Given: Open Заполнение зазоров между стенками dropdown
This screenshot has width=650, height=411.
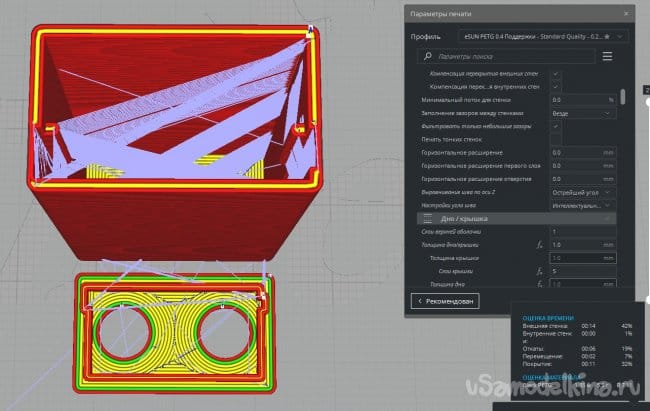Looking at the screenshot, I should [x=583, y=113].
